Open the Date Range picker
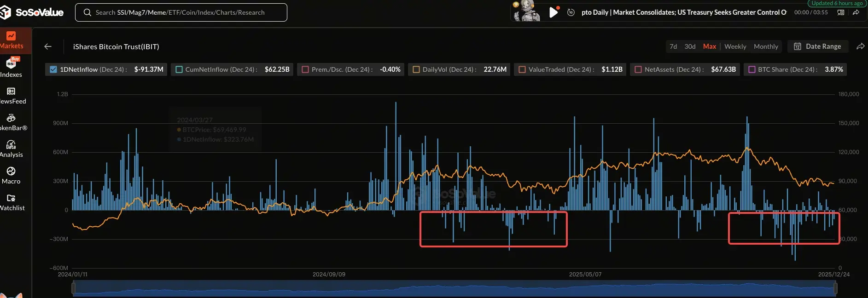This screenshot has width=868, height=298. tap(817, 46)
